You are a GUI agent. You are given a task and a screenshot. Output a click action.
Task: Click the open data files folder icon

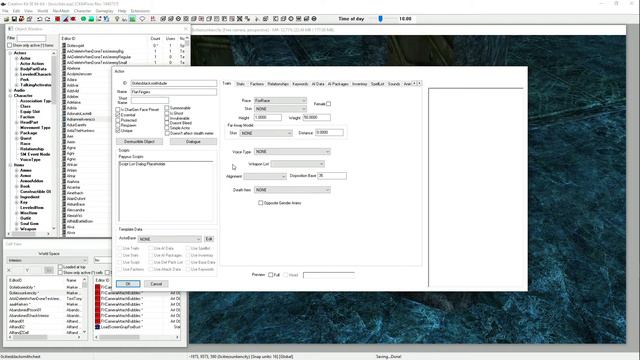coord(7,19)
